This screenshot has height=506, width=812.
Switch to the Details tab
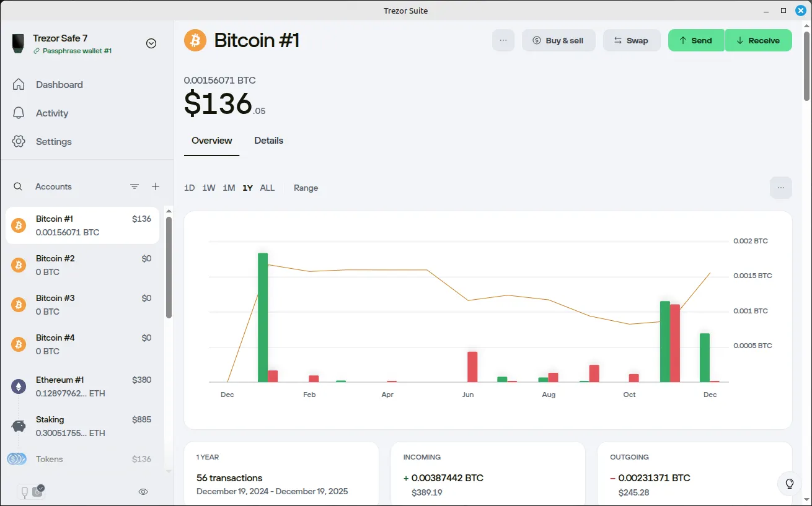(x=268, y=141)
